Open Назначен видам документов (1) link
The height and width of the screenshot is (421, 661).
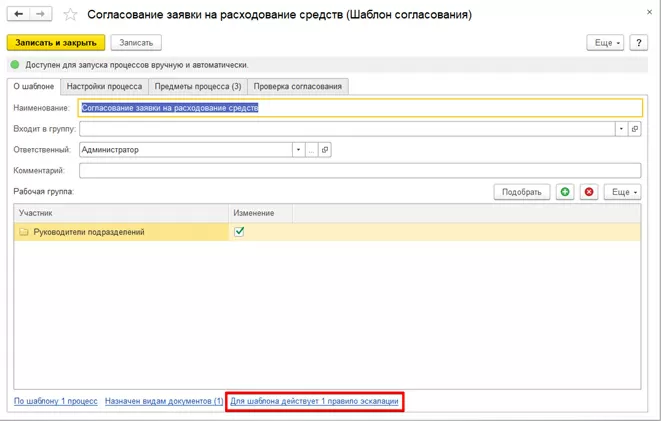[164, 401]
